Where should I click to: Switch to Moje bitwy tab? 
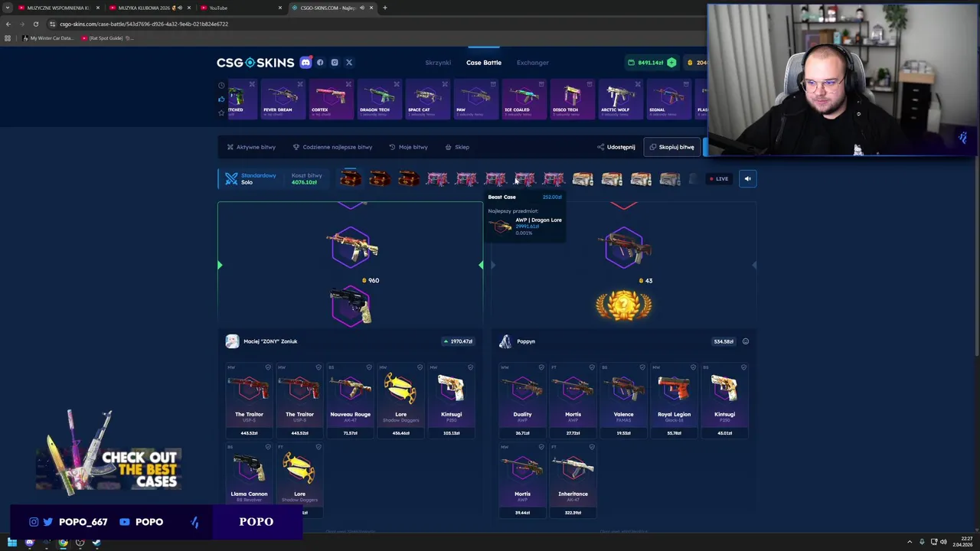[x=408, y=147]
